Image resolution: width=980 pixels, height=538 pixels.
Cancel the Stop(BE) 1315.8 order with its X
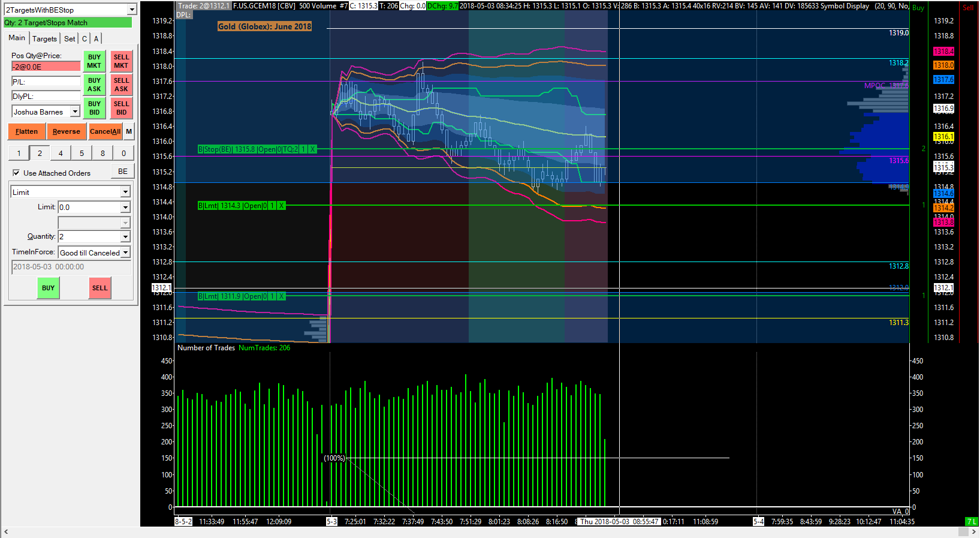click(312, 149)
